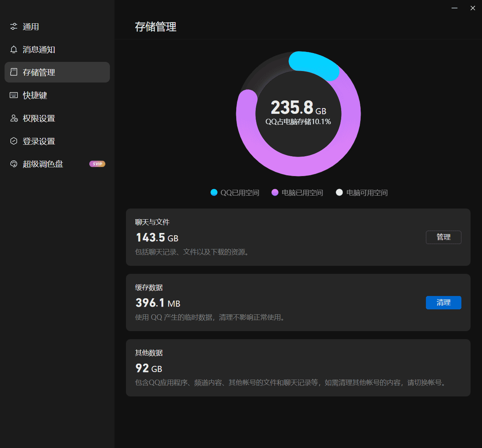482x448 pixels.
Task: Close the settings window
Action: [473, 8]
